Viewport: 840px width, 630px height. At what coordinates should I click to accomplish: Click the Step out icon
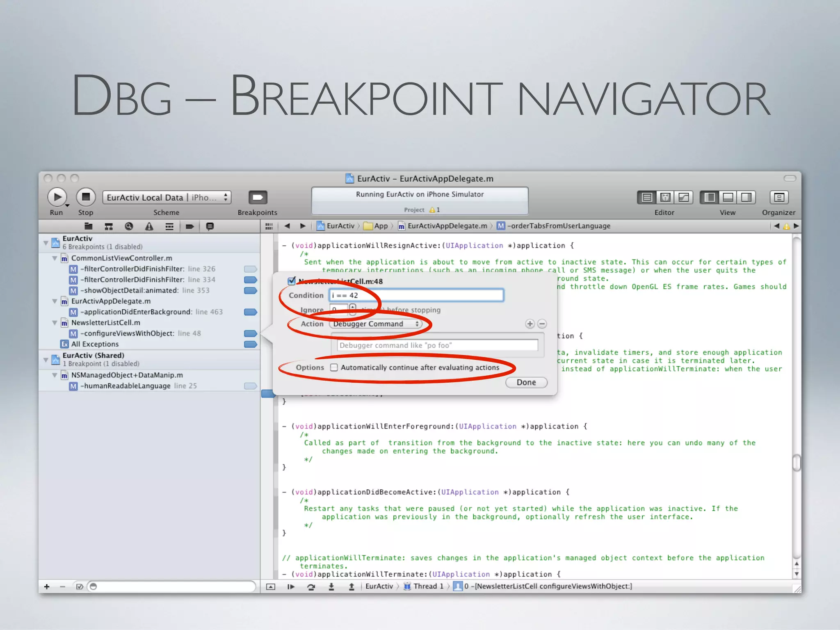point(352,587)
